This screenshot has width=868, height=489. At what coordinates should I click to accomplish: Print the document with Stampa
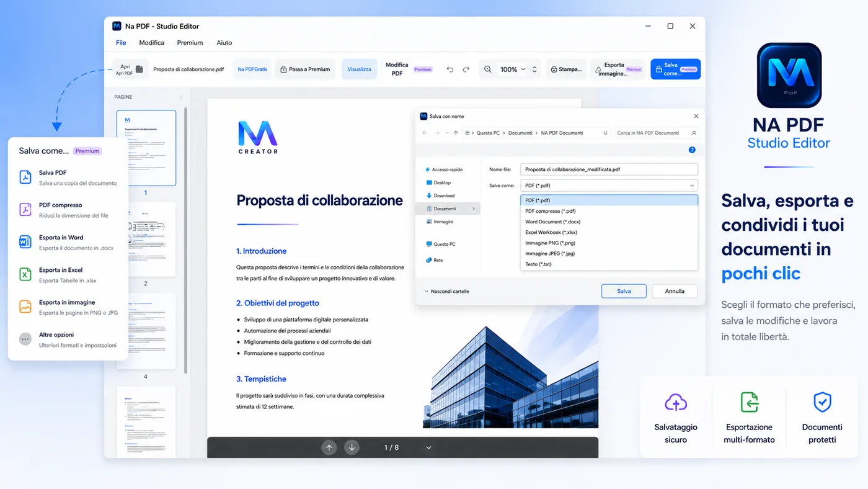tap(566, 70)
